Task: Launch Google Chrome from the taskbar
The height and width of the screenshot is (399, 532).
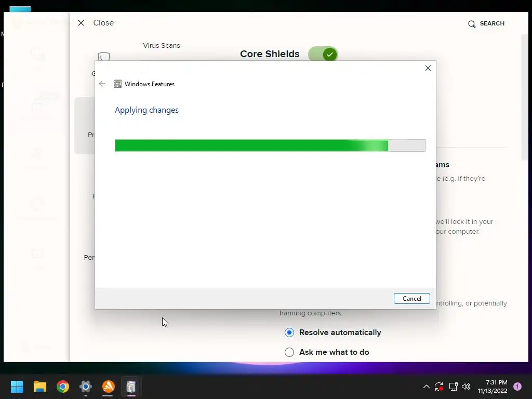Action: pos(63,387)
